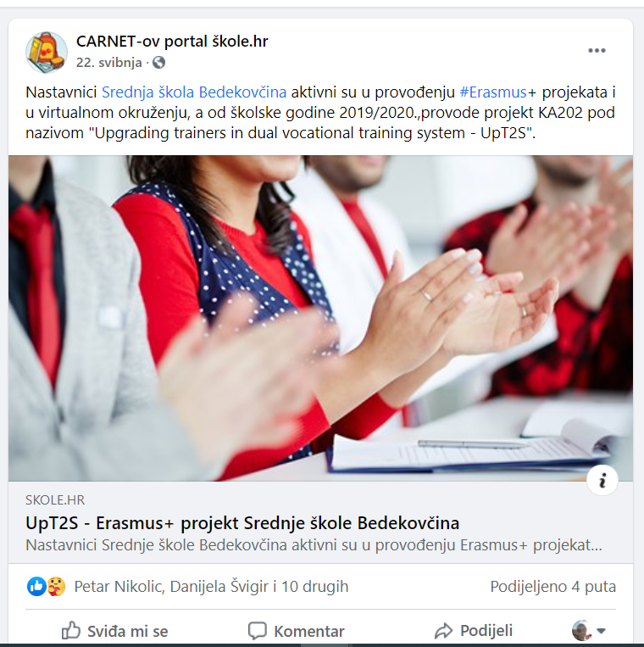Click the speech bubble Komentar icon
The image size is (644, 647).
[x=258, y=631]
